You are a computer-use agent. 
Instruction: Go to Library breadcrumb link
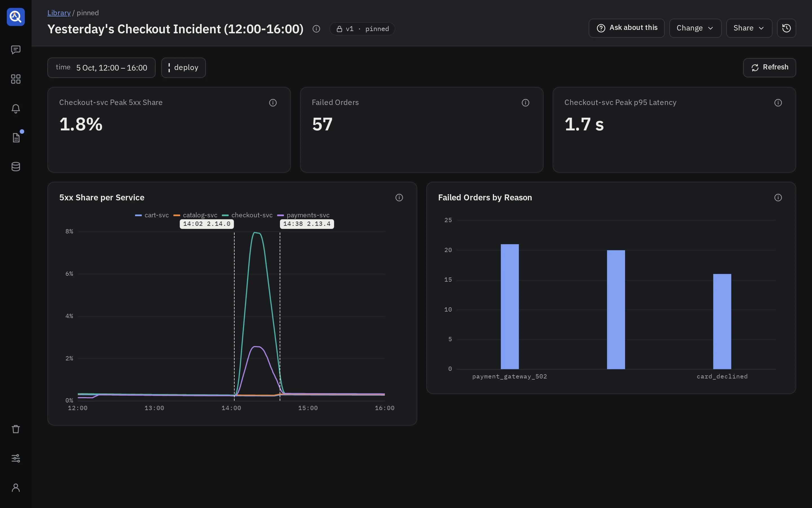click(59, 13)
